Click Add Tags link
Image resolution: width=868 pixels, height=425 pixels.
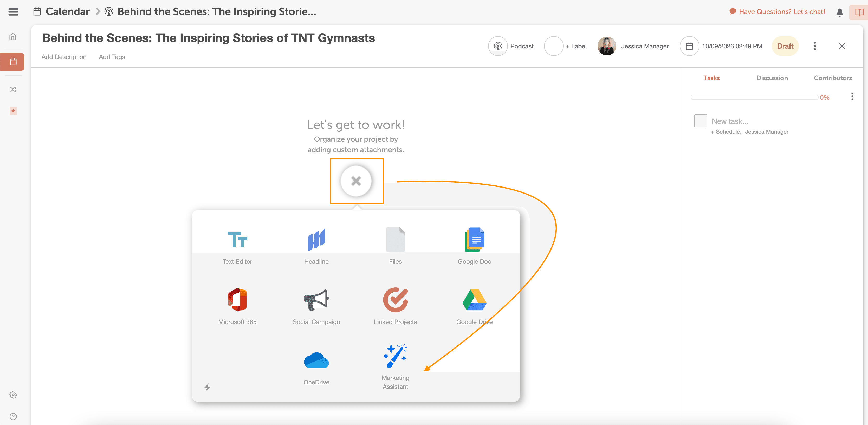point(112,57)
